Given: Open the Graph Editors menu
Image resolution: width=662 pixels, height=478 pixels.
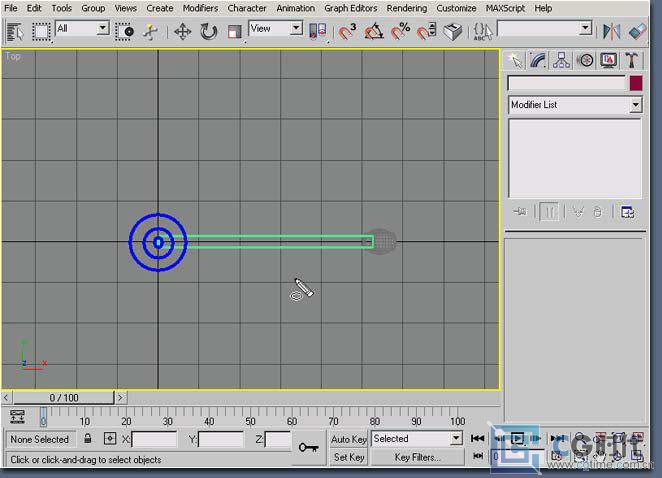Looking at the screenshot, I should pos(350,8).
